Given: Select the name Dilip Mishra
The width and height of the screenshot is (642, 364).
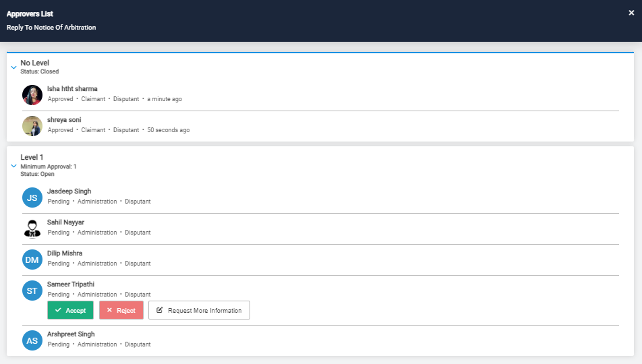Looking at the screenshot, I should [x=65, y=253].
